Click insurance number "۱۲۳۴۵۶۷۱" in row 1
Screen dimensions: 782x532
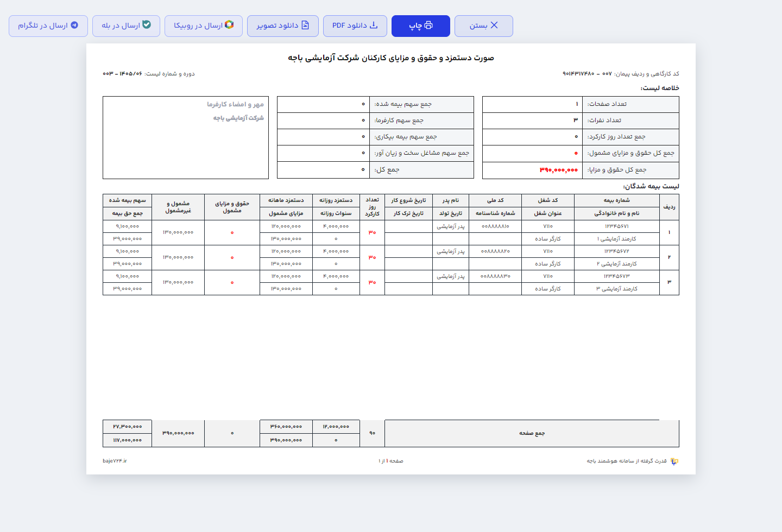point(617,226)
